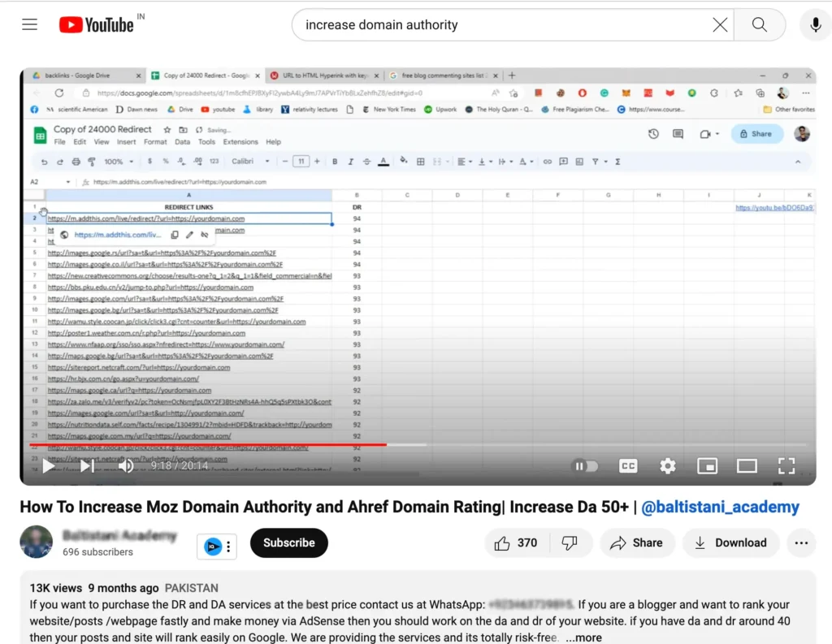Click the Functions sigma icon in the recorded Sheets toolbar
Screen dimensions: 832x644
(617, 162)
